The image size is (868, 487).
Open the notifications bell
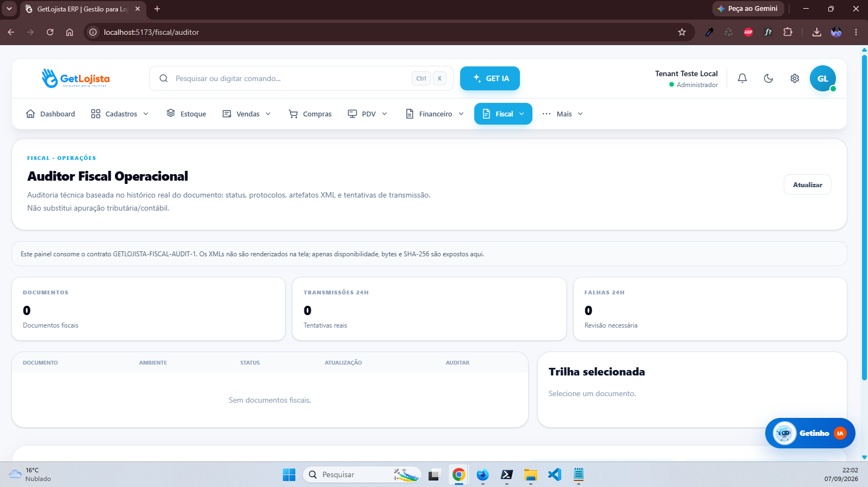pos(742,78)
